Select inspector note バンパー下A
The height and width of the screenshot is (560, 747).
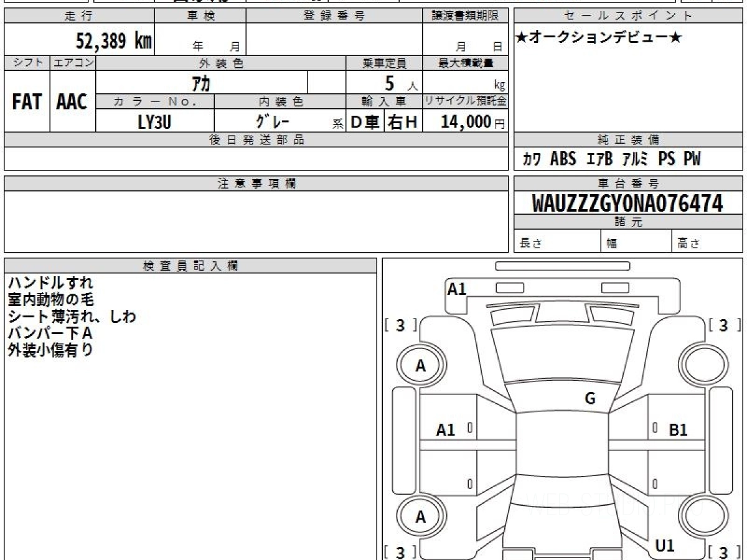(x=49, y=334)
